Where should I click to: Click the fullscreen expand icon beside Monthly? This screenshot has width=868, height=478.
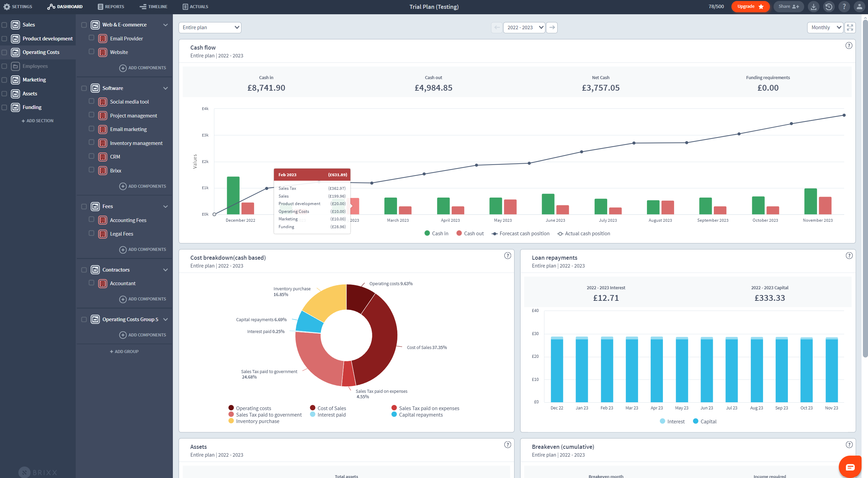(850, 27)
